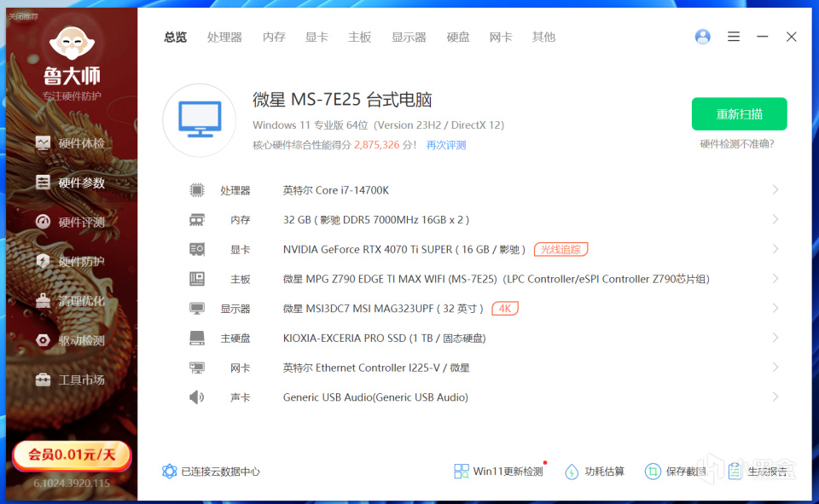The height and width of the screenshot is (504, 819).
Task: Click the green 重新扫描 button
Action: 739,114
